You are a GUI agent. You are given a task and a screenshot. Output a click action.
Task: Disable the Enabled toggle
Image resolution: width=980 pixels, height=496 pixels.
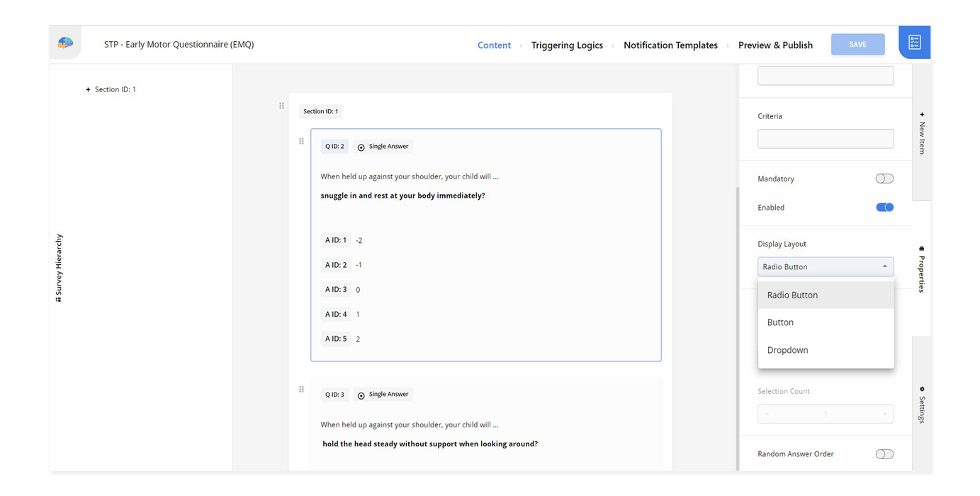click(884, 207)
